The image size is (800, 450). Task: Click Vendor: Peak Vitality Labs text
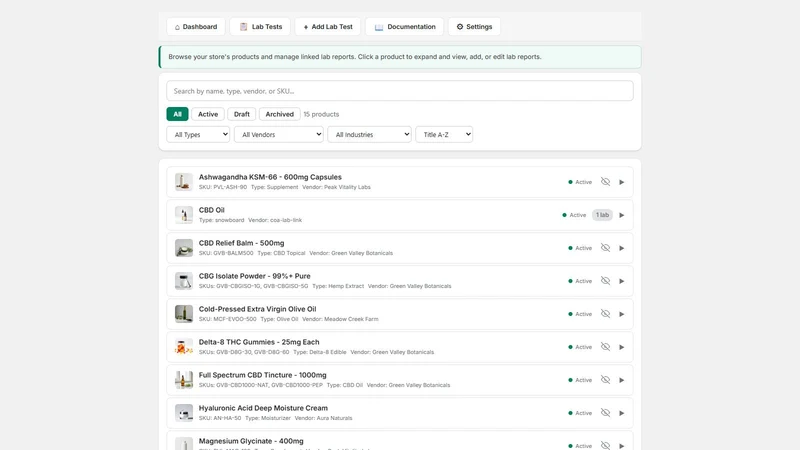pos(336,187)
